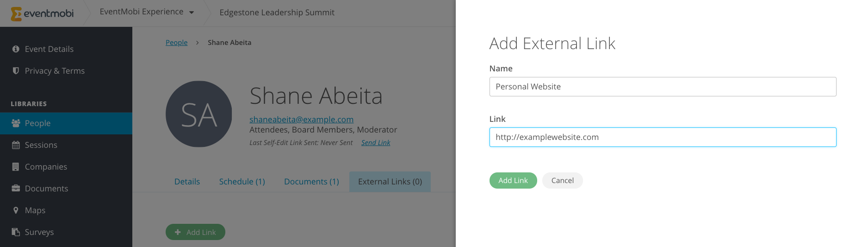Click the Privacy & Terms shield icon

point(16,71)
